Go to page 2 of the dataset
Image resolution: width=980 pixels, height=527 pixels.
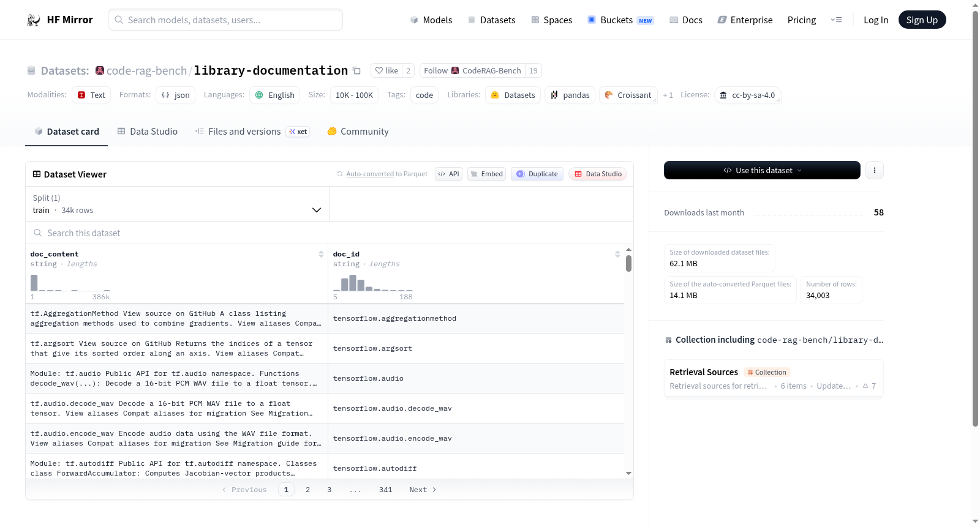click(x=307, y=490)
